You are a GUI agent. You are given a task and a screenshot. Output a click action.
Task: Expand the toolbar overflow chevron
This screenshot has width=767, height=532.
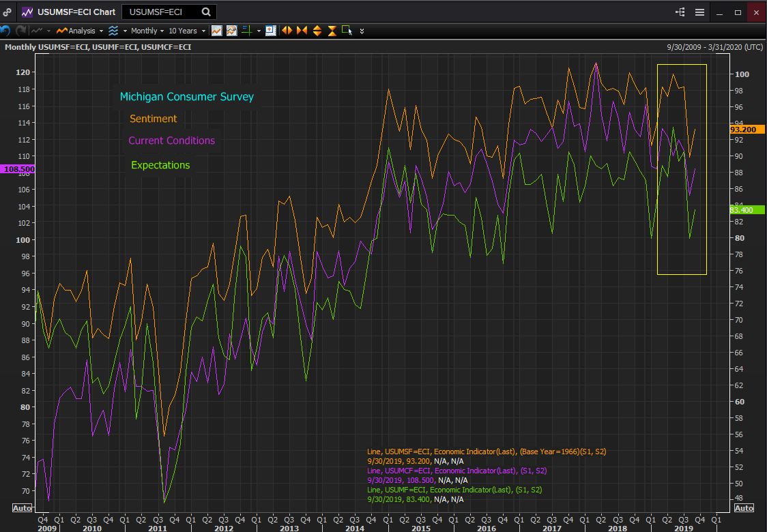pyautogui.click(x=362, y=31)
